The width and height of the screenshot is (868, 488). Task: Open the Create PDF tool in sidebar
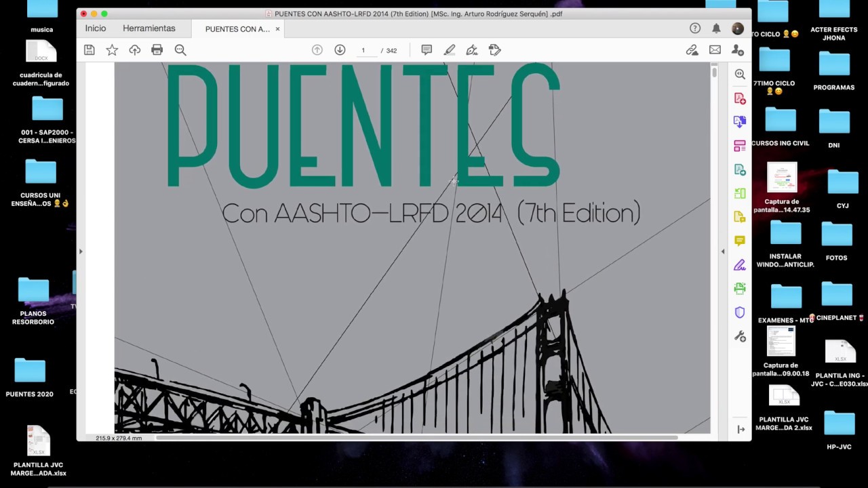tap(740, 98)
